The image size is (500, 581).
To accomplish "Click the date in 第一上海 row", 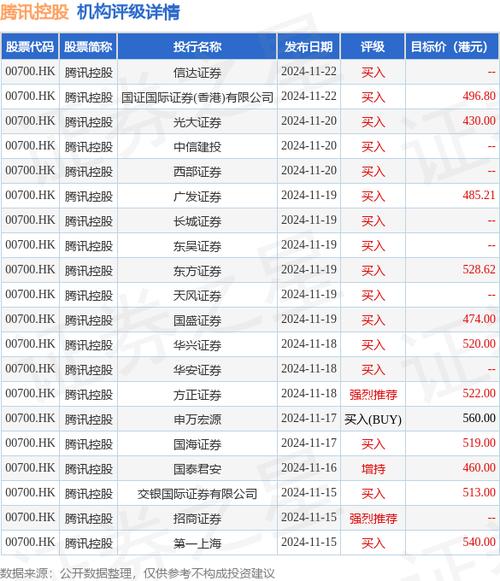I will pyautogui.click(x=309, y=542).
